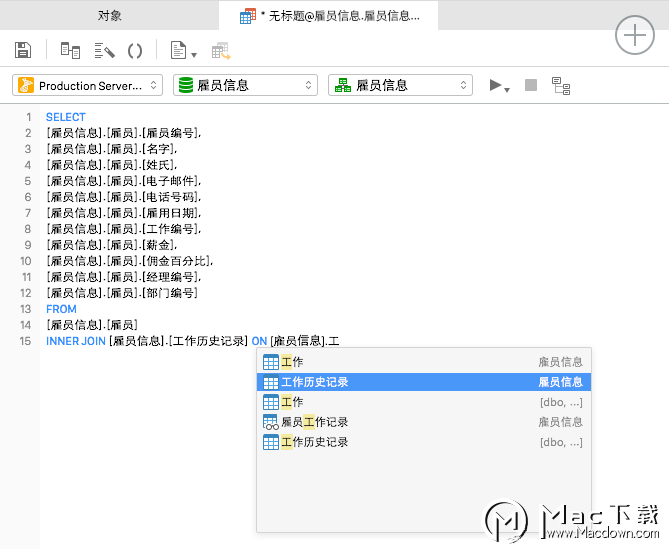The height and width of the screenshot is (549, 669).
Task: Click the code snippet parentheses icon
Action: [x=135, y=51]
